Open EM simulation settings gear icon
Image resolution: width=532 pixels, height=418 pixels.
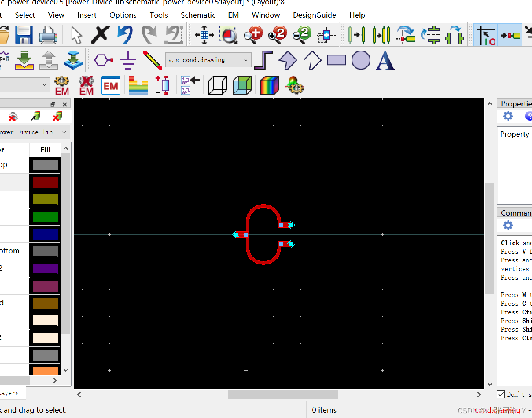[62, 86]
